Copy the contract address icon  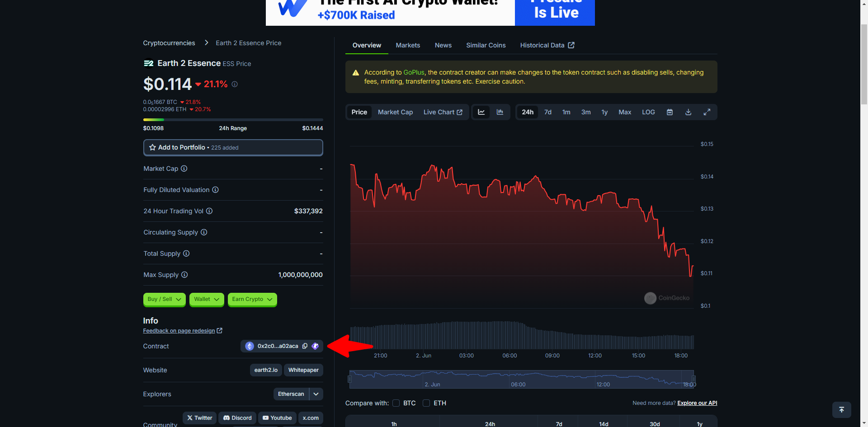coord(305,346)
